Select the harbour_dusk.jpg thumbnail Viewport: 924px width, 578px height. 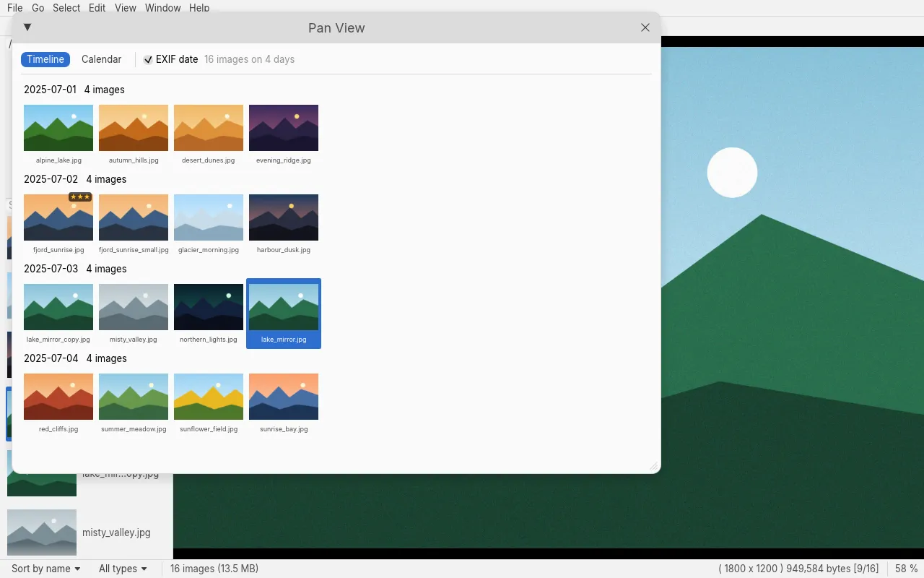pyautogui.click(x=284, y=217)
